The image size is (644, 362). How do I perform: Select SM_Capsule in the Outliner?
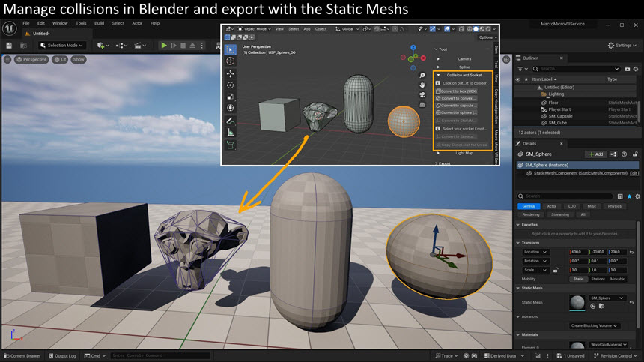(x=560, y=116)
